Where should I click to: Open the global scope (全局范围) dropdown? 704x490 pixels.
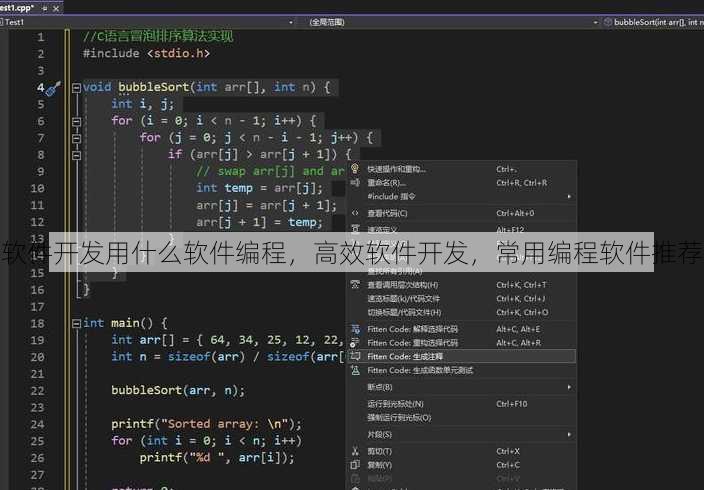click(x=596, y=22)
